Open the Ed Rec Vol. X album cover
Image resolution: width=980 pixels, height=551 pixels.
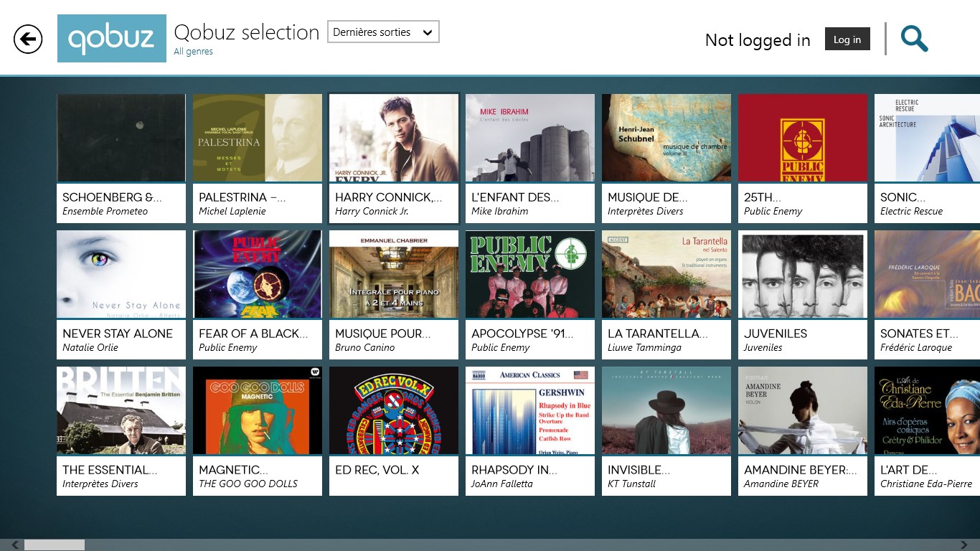click(394, 410)
